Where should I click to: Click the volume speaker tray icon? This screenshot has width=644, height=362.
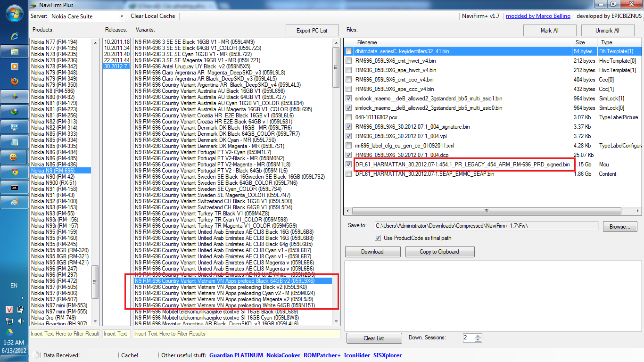[x=21, y=321]
